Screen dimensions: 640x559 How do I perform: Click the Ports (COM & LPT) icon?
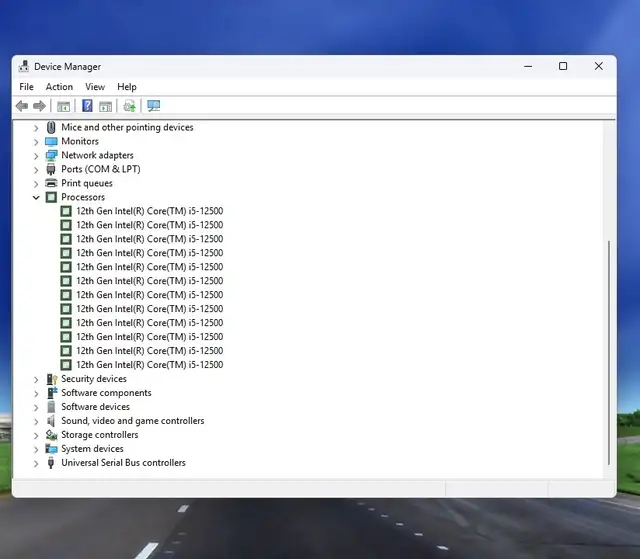tap(51, 169)
